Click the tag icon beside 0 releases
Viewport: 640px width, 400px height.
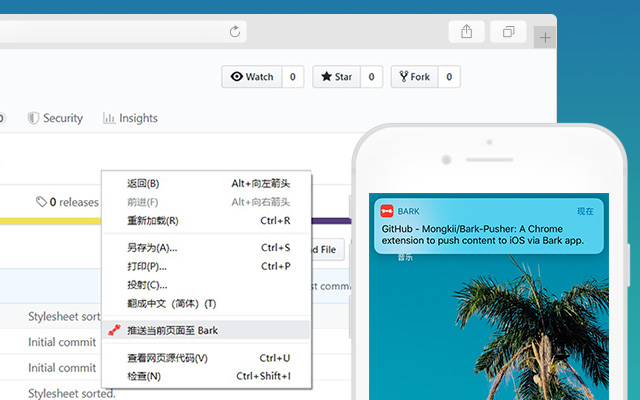coord(41,202)
